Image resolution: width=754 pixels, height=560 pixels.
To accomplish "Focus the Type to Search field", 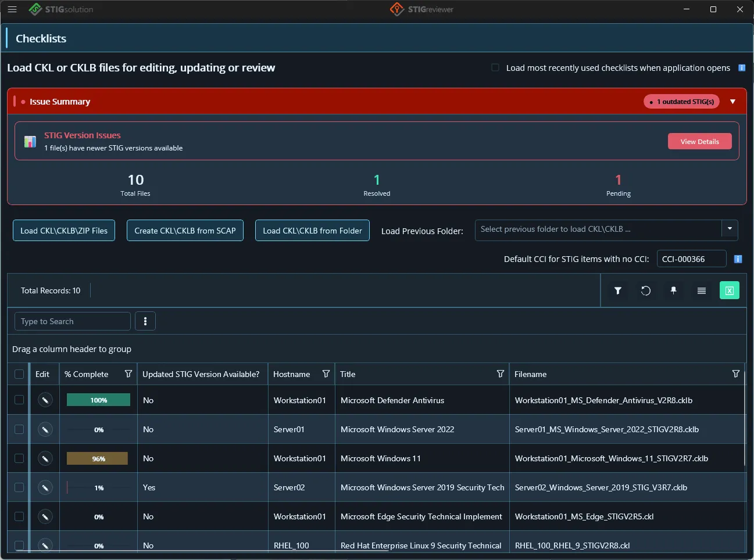I will coord(73,321).
